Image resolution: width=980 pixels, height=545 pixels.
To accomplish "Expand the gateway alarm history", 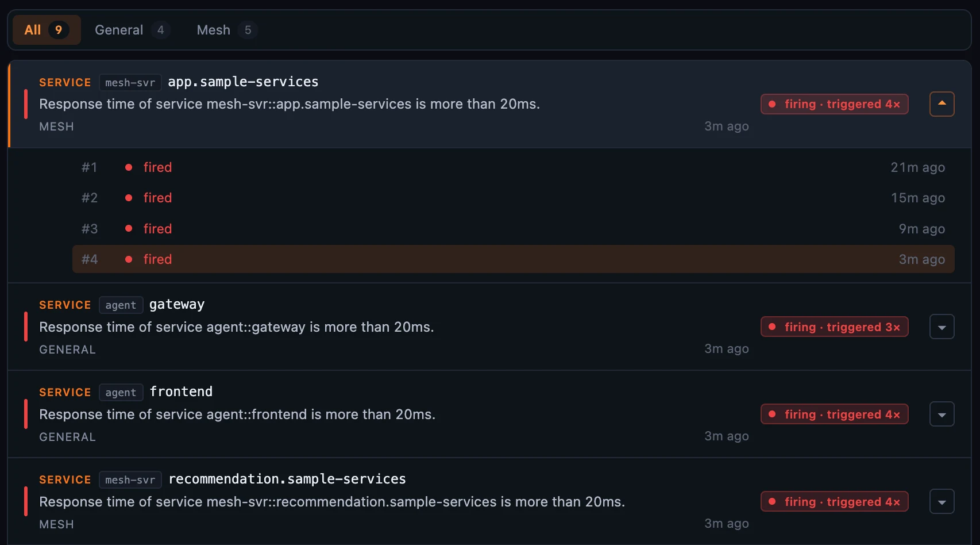I will 942,327.
